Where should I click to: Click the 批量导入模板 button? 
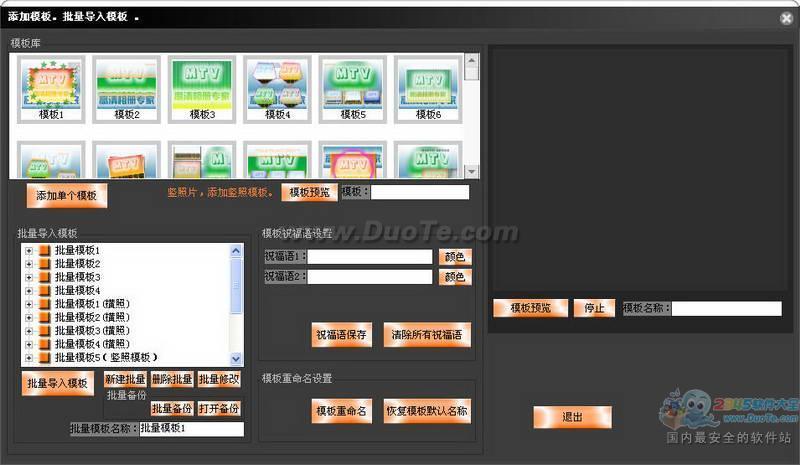tap(58, 383)
